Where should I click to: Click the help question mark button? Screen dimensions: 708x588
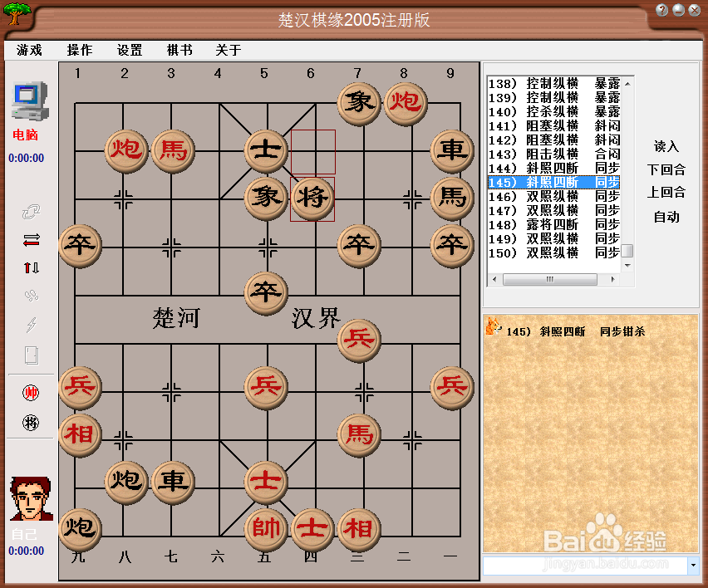tap(662, 10)
